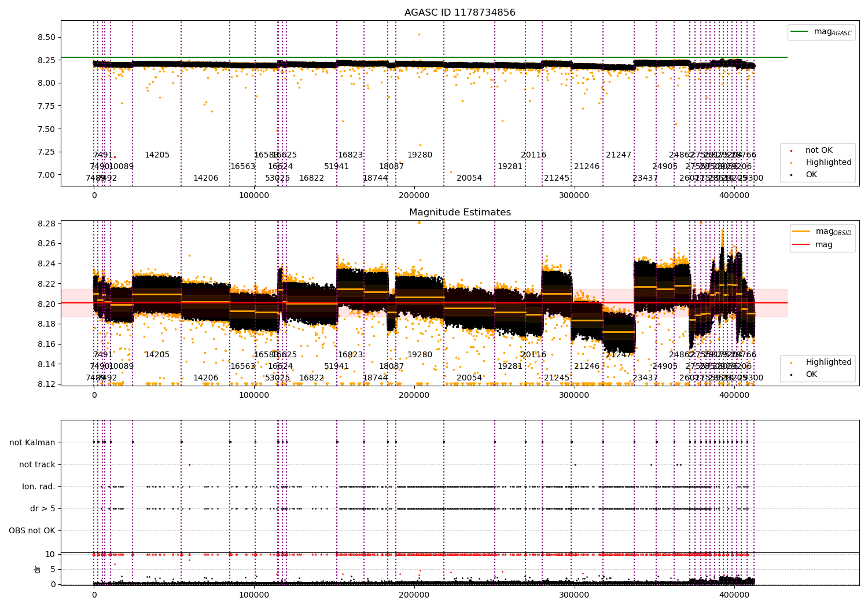
Task: Click the 8.26 tick on middle plot
Action: coord(46,244)
